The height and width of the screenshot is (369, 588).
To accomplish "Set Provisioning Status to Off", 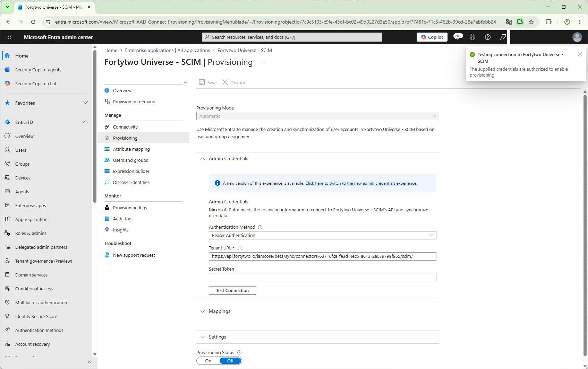I will (230, 361).
